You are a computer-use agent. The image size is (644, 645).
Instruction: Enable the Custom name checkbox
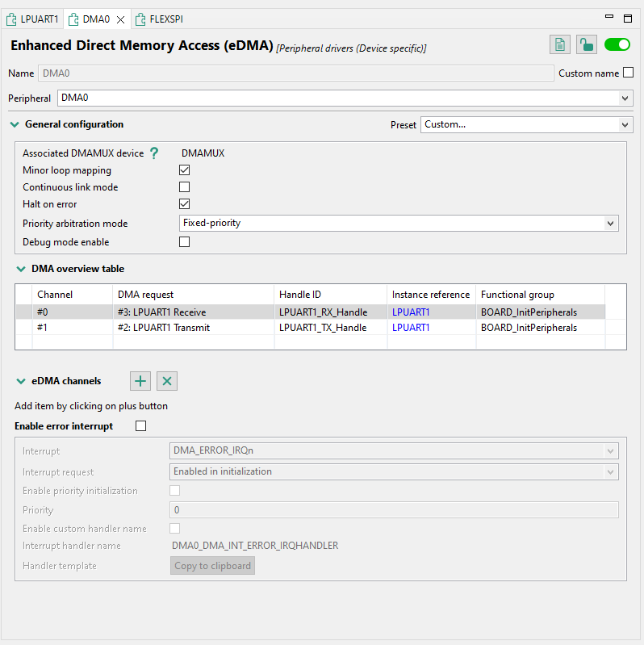(629, 73)
